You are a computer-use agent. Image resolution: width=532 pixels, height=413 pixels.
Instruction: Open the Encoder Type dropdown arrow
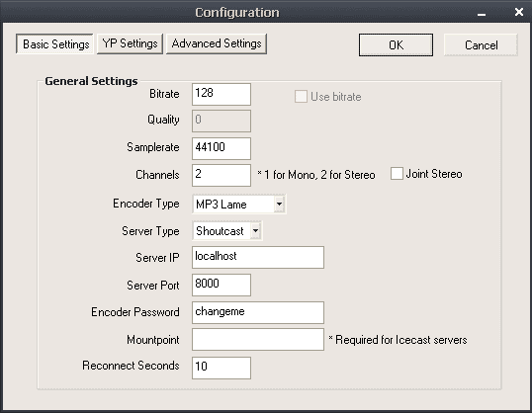[279, 204]
